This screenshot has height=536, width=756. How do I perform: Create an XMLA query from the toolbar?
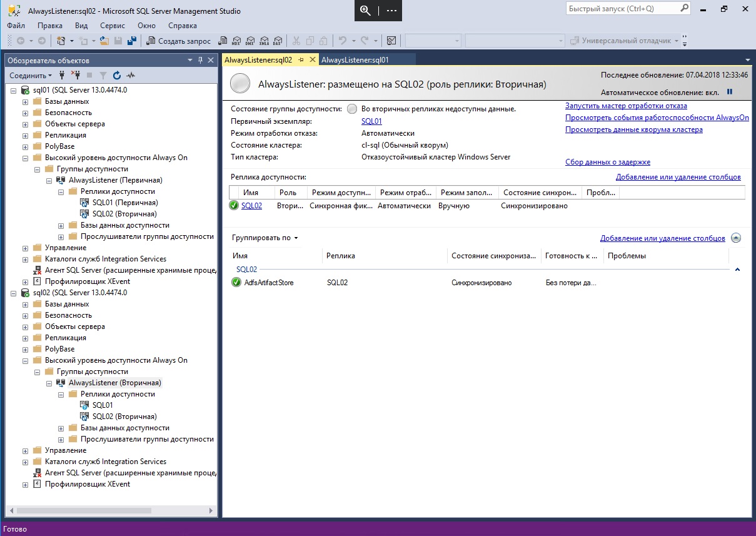click(x=263, y=41)
